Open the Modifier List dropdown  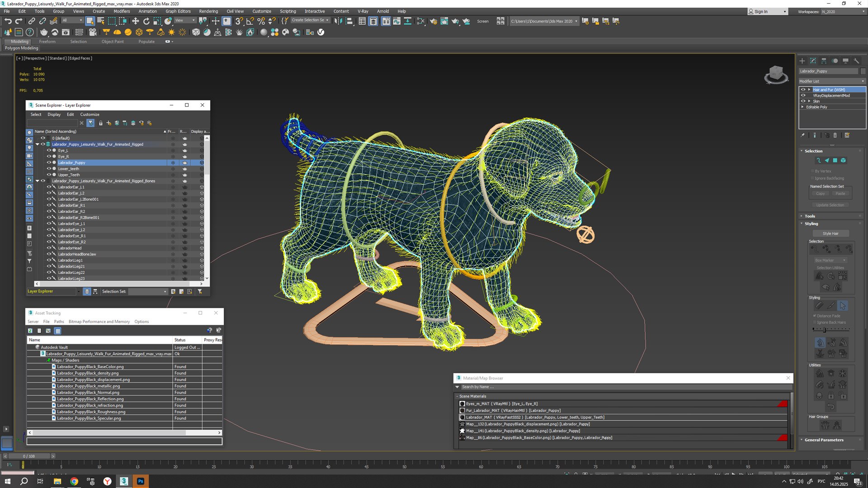831,81
